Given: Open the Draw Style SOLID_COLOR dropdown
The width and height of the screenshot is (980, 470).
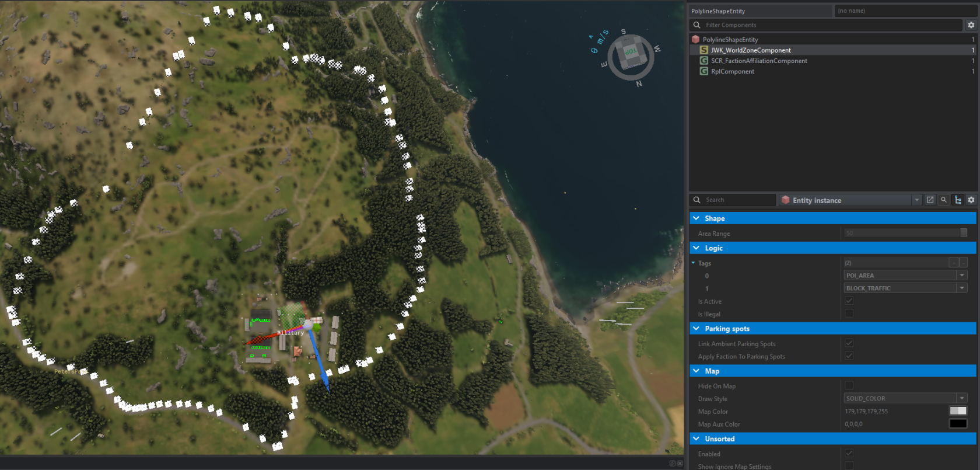Looking at the screenshot, I should (x=962, y=398).
